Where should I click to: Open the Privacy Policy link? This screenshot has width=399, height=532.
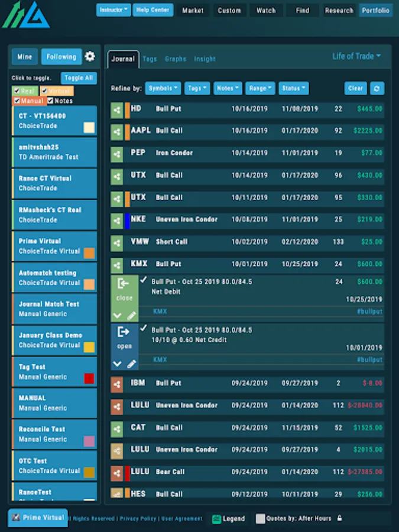click(x=138, y=518)
